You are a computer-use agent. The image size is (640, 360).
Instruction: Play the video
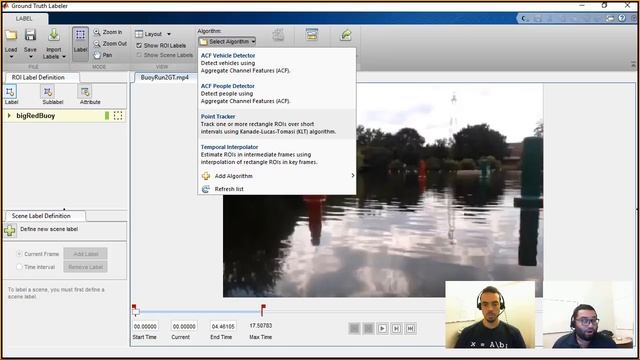(x=382, y=329)
